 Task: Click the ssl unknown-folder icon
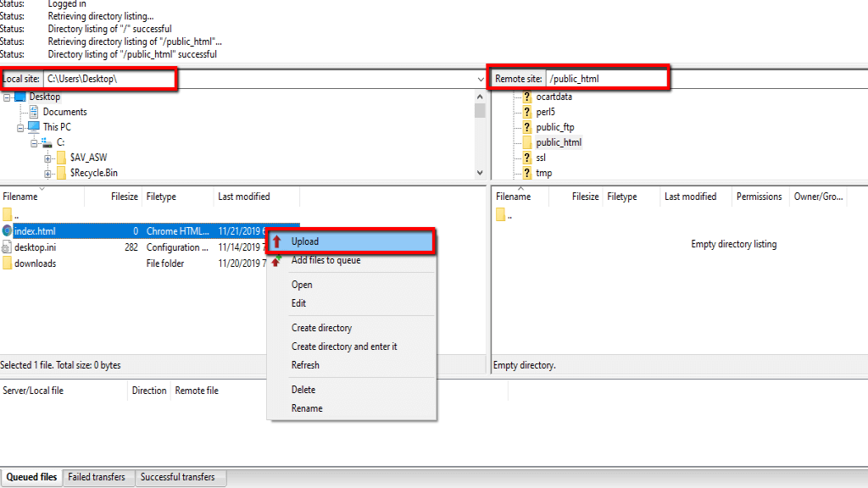pos(527,158)
